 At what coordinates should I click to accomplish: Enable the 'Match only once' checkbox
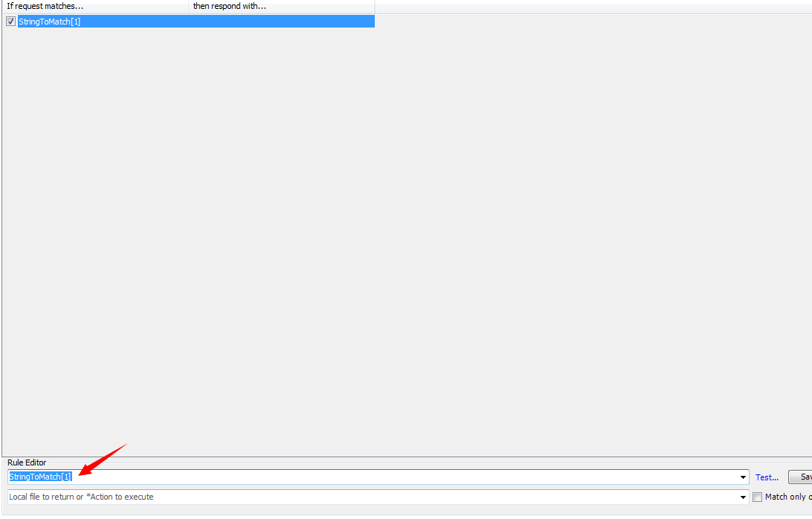coord(757,497)
